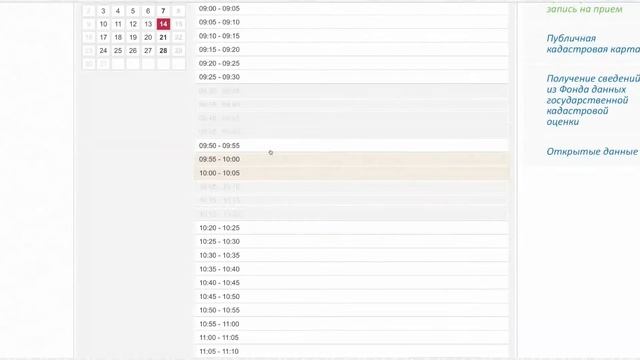The height and width of the screenshot is (360, 640).
Task: Pick calendar day 18
Action: tap(118, 38)
